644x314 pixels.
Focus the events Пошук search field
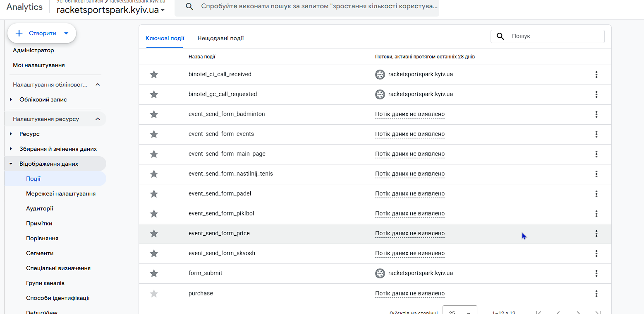click(548, 36)
